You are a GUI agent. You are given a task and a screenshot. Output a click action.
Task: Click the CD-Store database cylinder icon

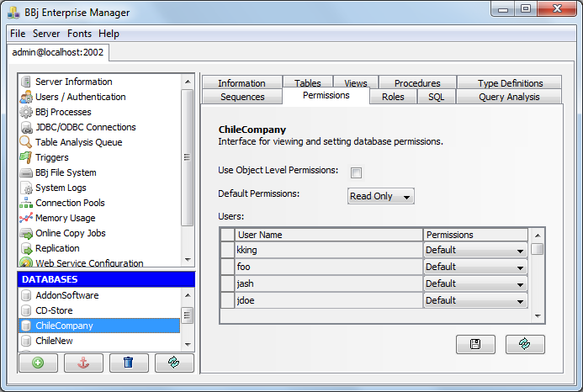pos(26,310)
